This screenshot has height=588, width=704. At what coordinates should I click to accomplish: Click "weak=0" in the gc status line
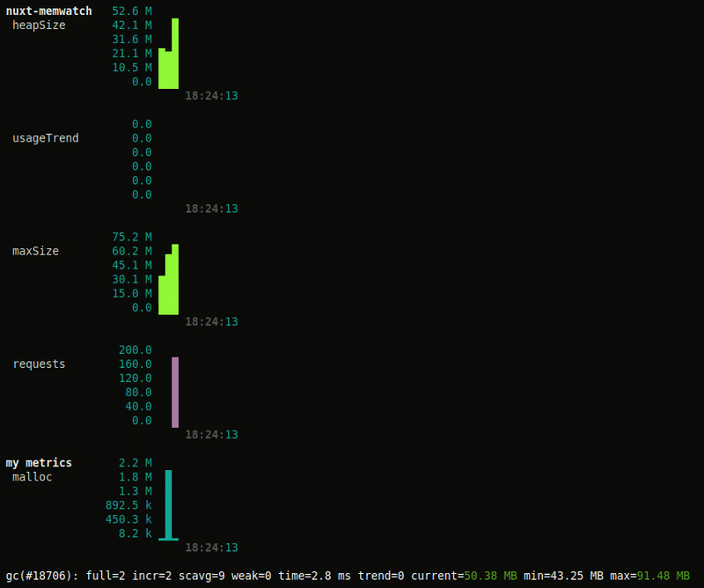pyautogui.click(x=252, y=576)
